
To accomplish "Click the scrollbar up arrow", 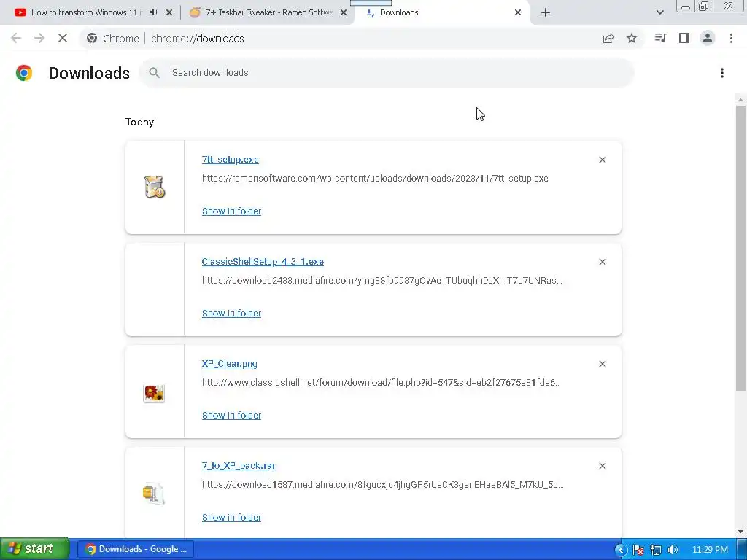I will (740, 100).
